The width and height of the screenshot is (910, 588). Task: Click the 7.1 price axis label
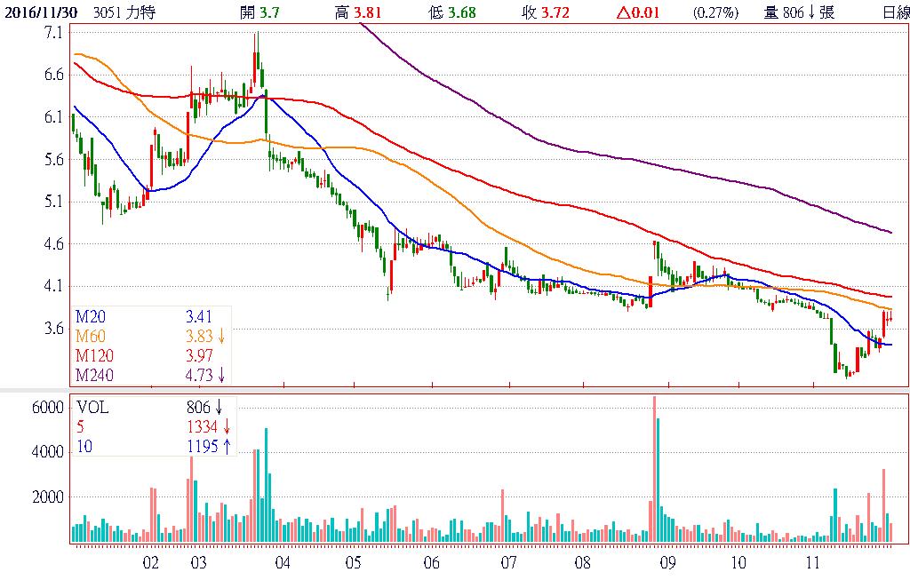pos(52,33)
